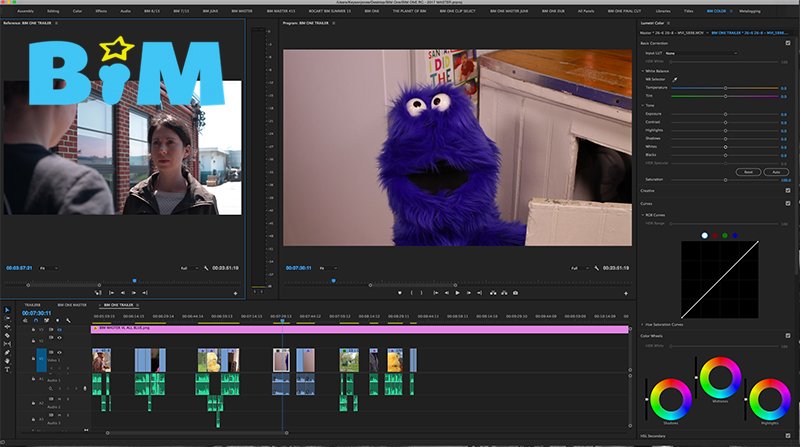
Task: Select the Selection arrow tool
Action: [7, 310]
